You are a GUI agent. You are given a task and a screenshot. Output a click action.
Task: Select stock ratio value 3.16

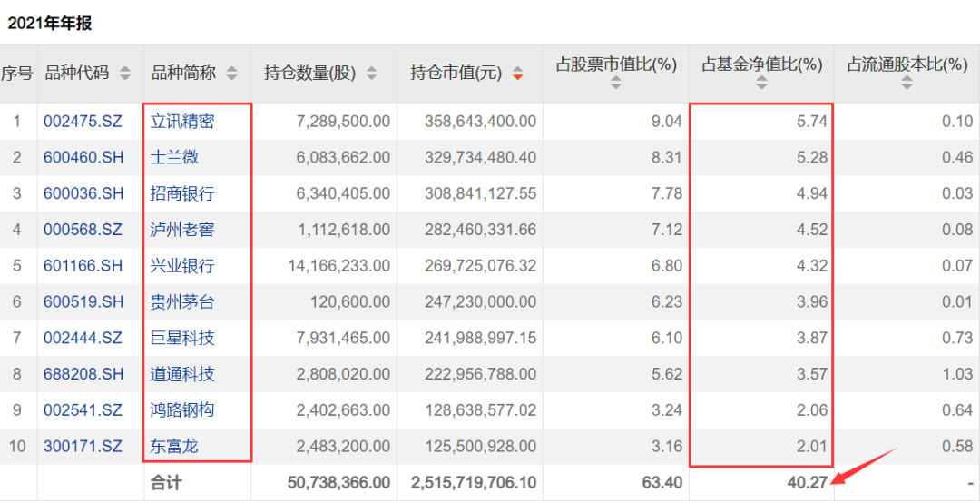click(x=667, y=448)
